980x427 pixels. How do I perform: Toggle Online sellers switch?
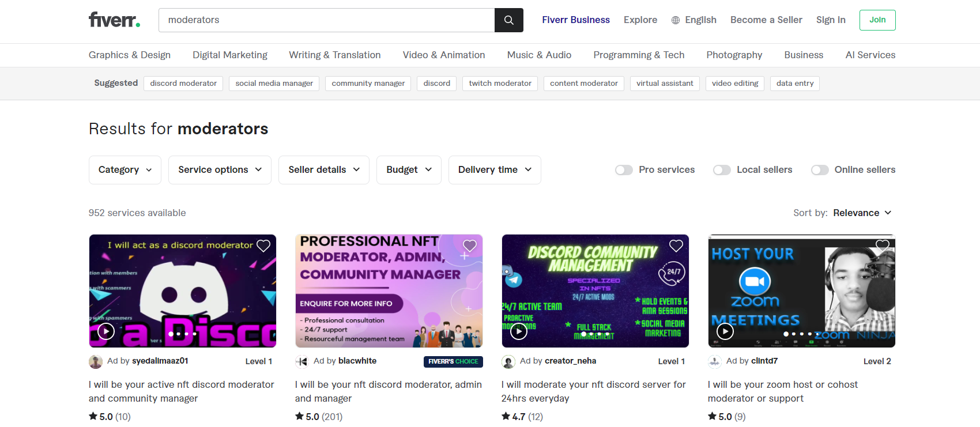click(x=820, y=170)
